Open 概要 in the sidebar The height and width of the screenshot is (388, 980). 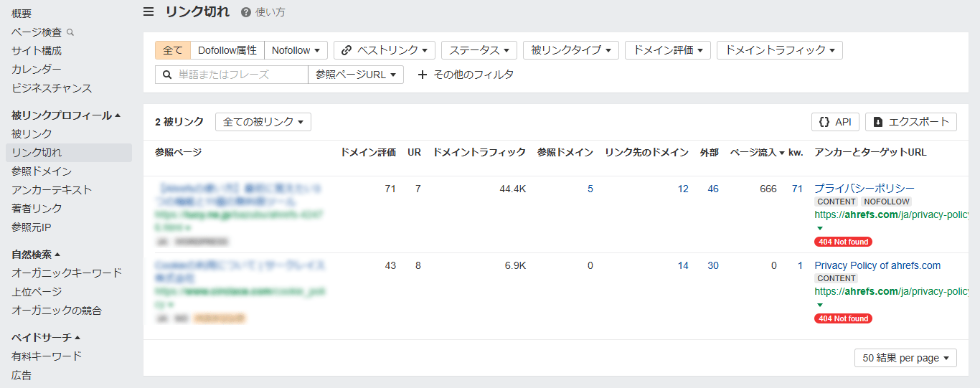[22, 14]
